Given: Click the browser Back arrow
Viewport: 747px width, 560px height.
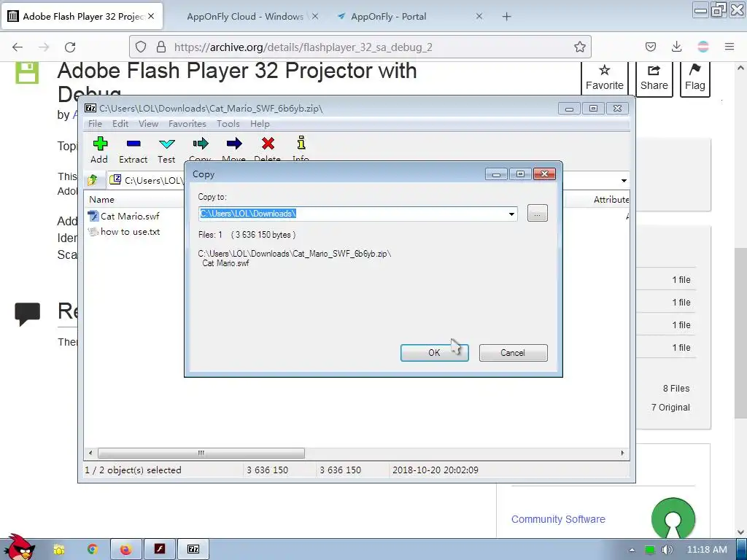Looking at the screenshot, I should pyautogui.click(x=18, y=47).
